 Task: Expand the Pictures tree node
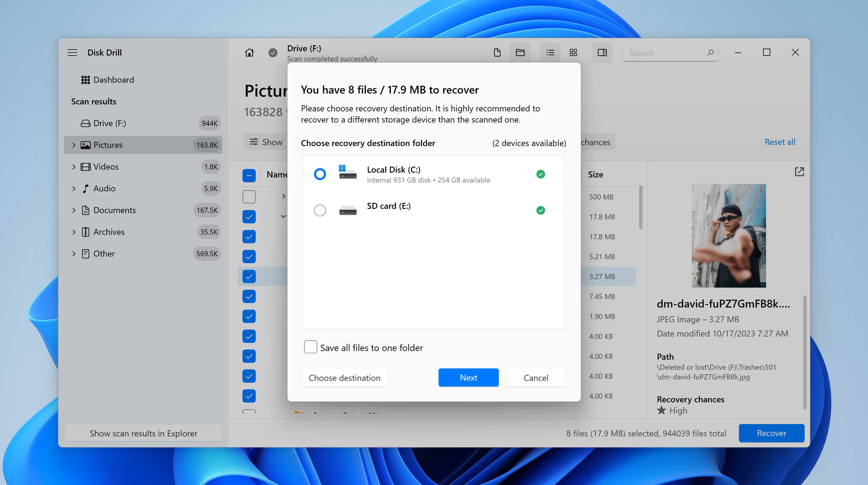[x=74, y=145]
